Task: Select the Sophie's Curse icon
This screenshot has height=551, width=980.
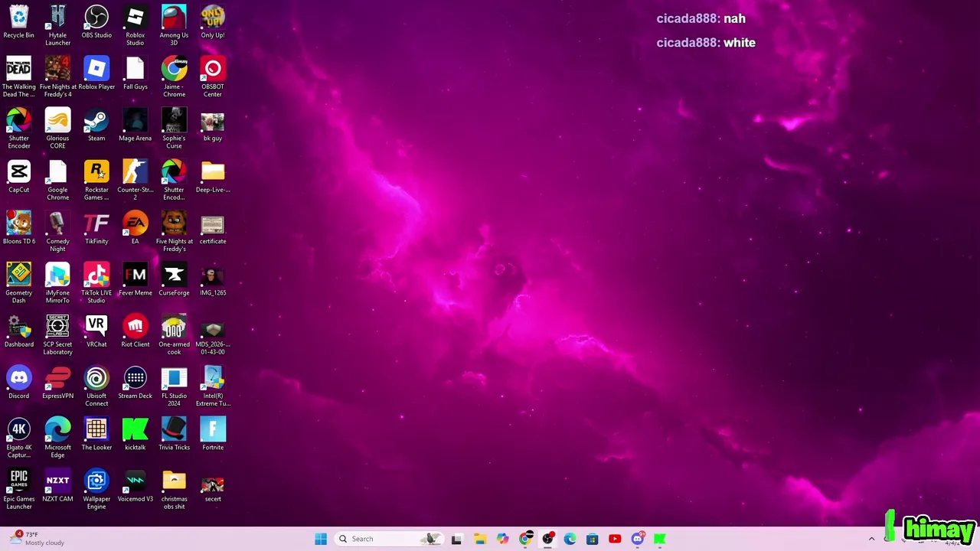Action: [x=174, y=129]
